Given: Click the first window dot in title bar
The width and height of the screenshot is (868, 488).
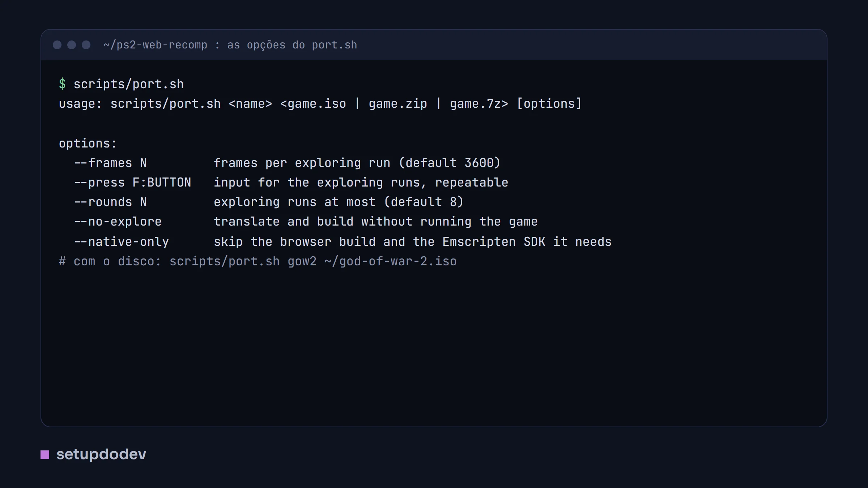Looking at the screenshot, I should (57, 45).
